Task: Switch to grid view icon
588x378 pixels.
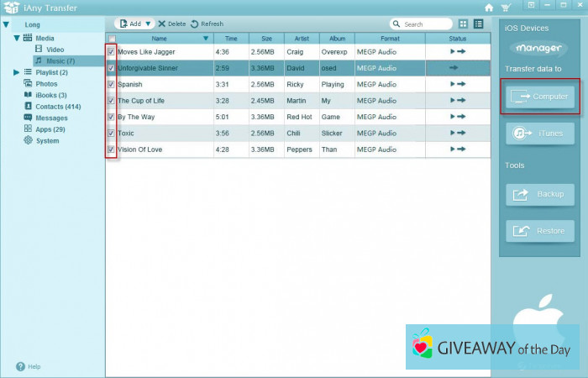Action: click(463, 24)
